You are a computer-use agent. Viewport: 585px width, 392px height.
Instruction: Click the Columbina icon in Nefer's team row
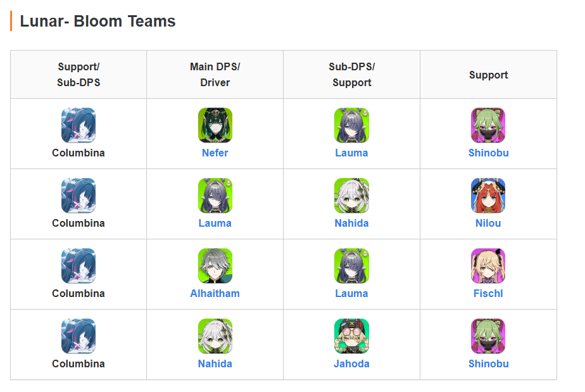point(79,125)
